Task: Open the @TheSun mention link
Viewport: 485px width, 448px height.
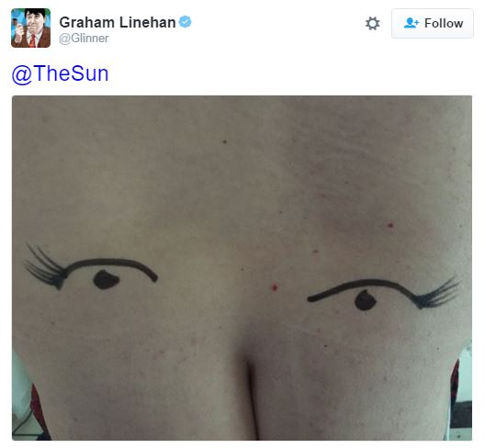Action: click(x=60, y=73)
